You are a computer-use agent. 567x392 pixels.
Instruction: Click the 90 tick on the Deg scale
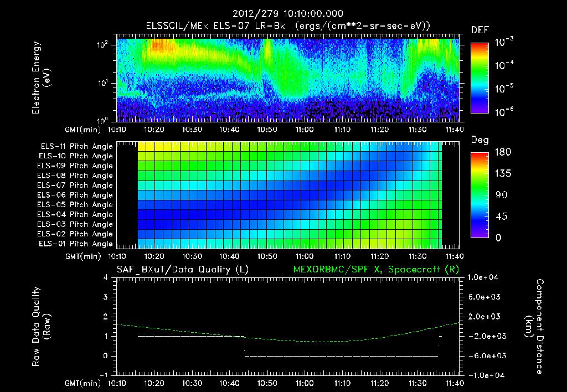[502, 195]
